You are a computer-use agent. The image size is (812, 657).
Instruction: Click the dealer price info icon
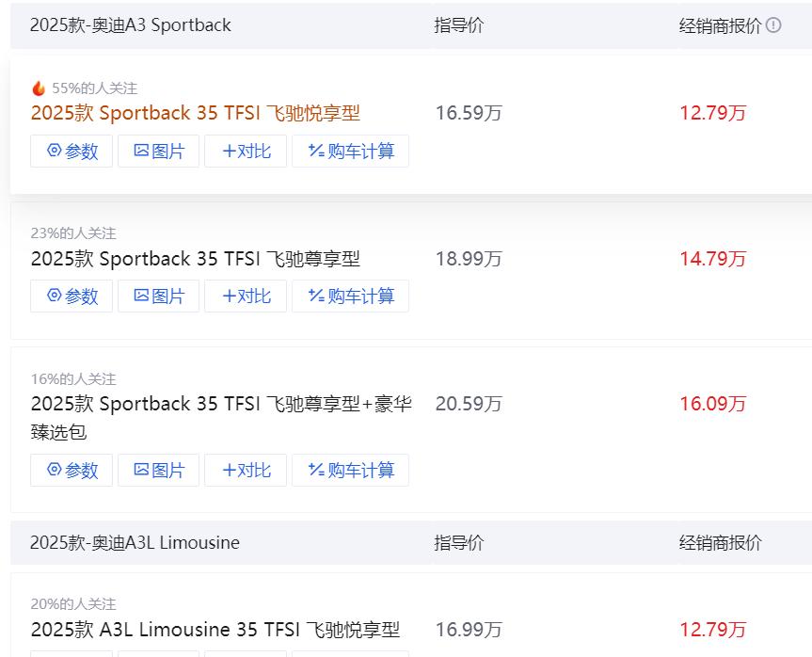click(773, 25)
